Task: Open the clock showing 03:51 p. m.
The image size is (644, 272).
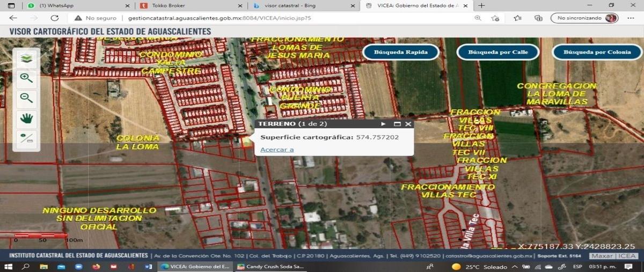Action: pos(603,267)
